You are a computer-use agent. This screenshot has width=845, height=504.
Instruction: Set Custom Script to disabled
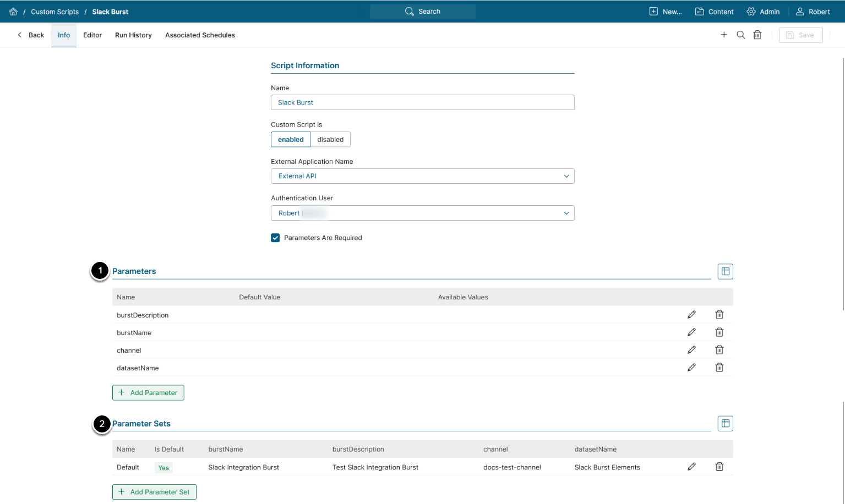(330, 140)
